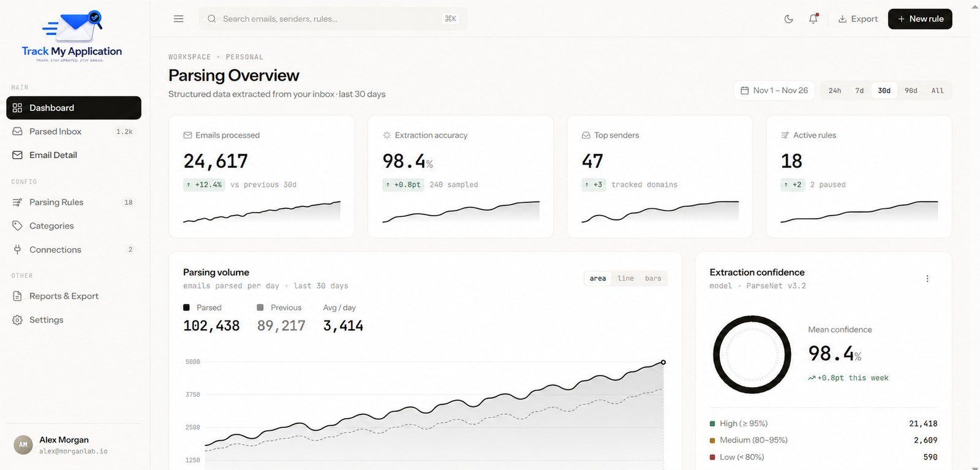Create a New rule
Viewport: 980px width, 470px height.
tap(920, 19)
